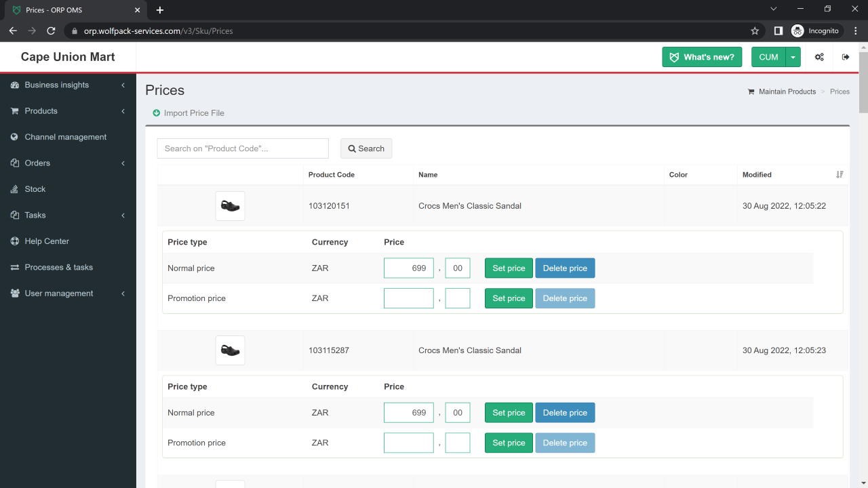The height and width of the screenshot is (488, 868).
Task: Delete normal price for product 103115287
Action: [565, 413]
